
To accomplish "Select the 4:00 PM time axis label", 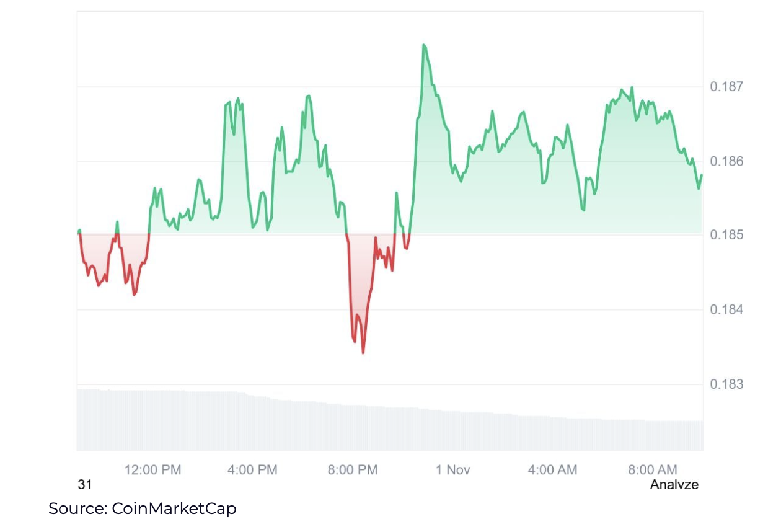I will click(x=252, y=470).
